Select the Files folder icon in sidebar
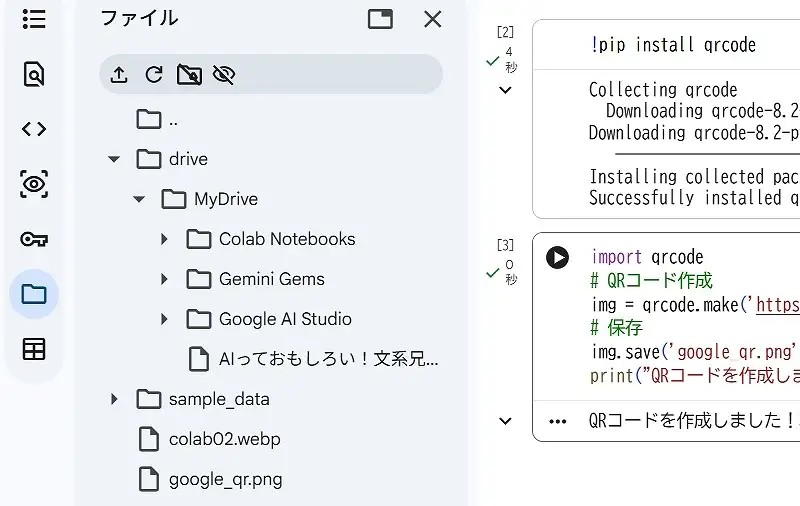 click(34, 294)
